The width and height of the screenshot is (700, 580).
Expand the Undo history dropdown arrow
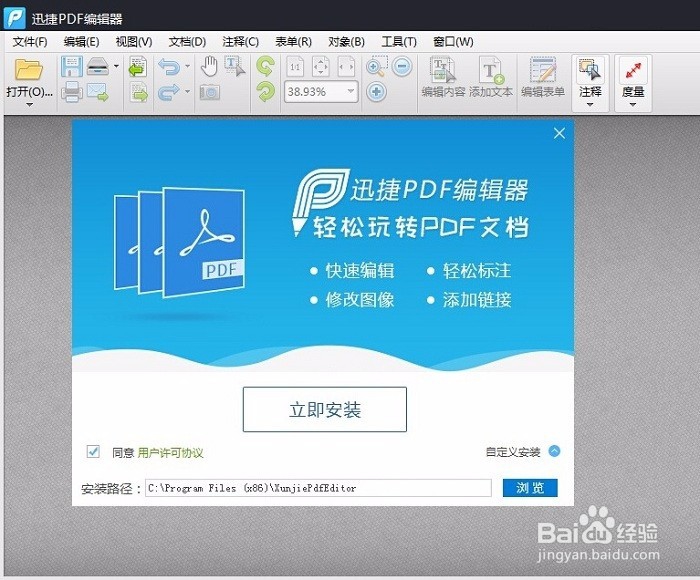click(x=188, y=66)
